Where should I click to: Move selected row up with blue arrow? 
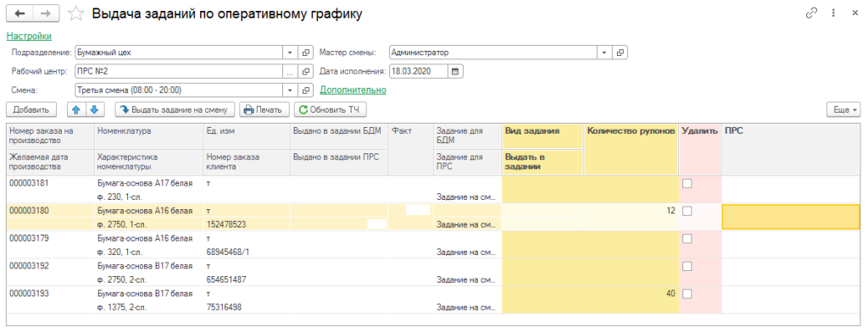pos(75,109)
